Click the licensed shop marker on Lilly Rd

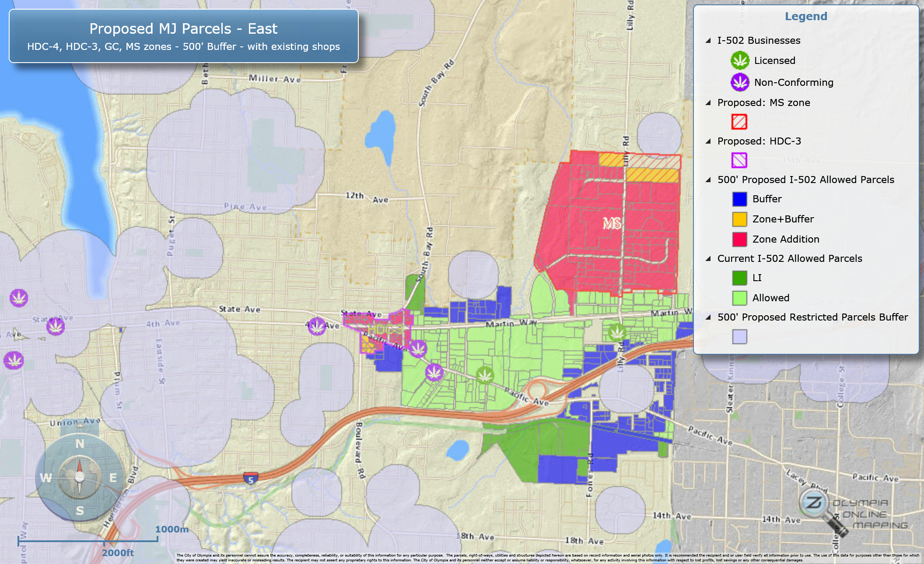(617, 333)
